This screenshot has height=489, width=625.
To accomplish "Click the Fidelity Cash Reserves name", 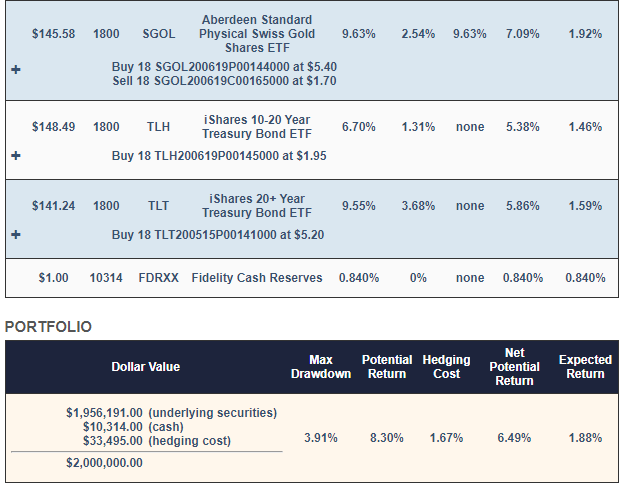I will pyautogui.click(x=258, y=278).
